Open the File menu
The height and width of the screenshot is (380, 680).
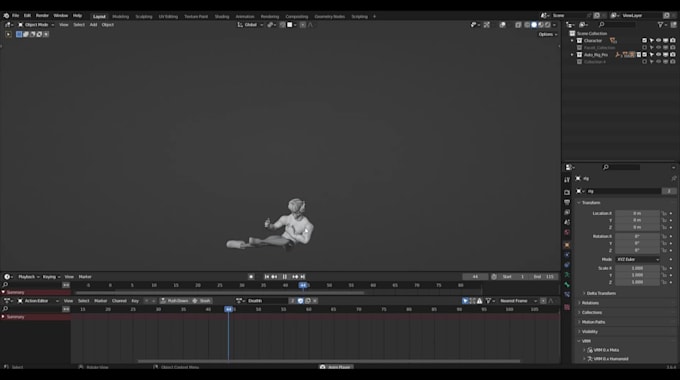coord(16,16)
